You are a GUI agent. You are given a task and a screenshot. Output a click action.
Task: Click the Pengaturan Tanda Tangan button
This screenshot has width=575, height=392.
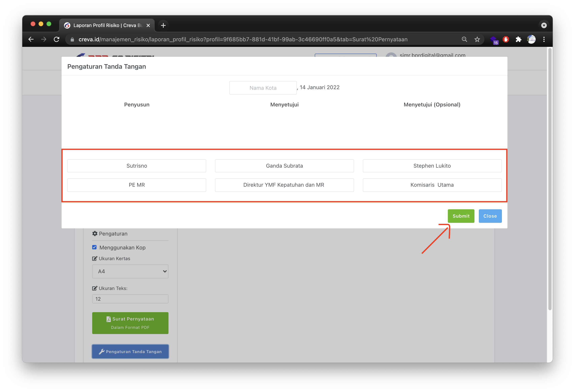pos(130,351)
